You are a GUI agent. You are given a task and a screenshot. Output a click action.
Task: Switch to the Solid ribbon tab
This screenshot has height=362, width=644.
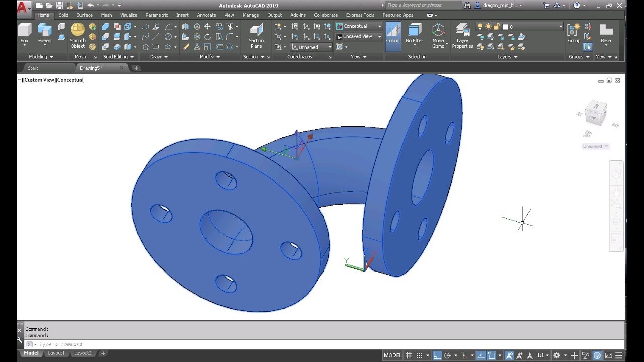click(x=63, y=15)
